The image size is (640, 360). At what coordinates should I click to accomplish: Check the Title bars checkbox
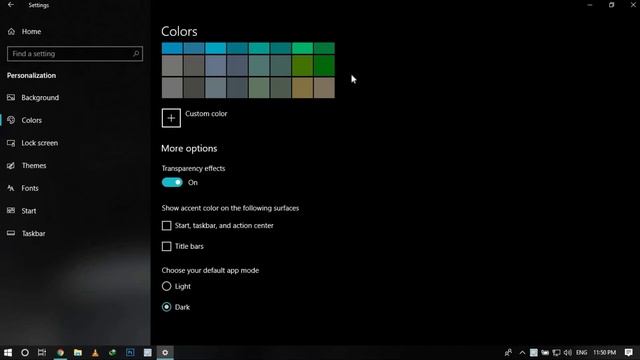click(x=167, y=247)
